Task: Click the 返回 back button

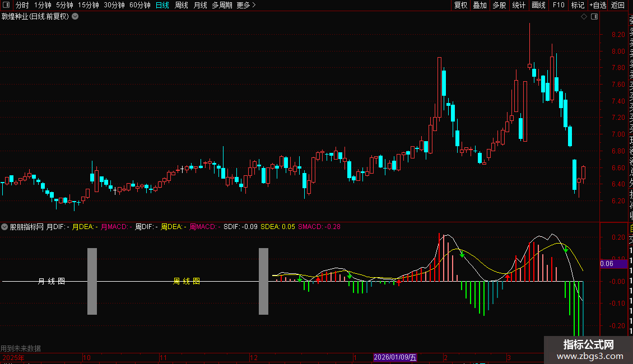Action: click(x=618, y=5)
